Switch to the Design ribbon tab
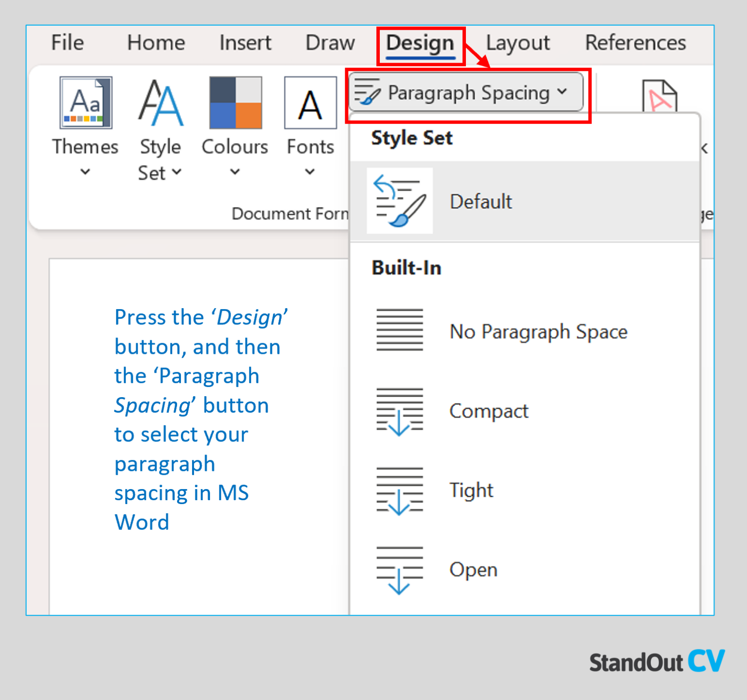The height and width of the screenshot is (700, 747). coord(419,43)
